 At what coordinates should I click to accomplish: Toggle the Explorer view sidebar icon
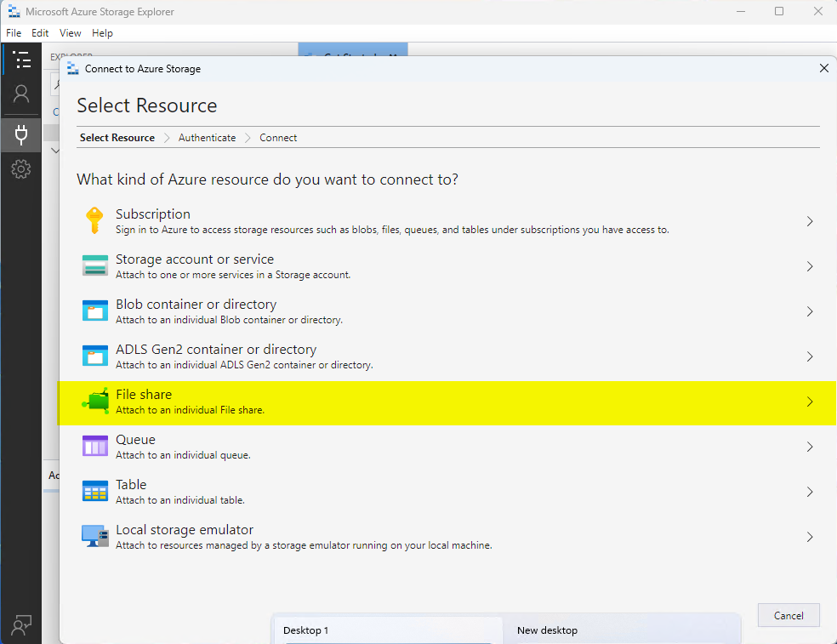click(x=21, y=60)
